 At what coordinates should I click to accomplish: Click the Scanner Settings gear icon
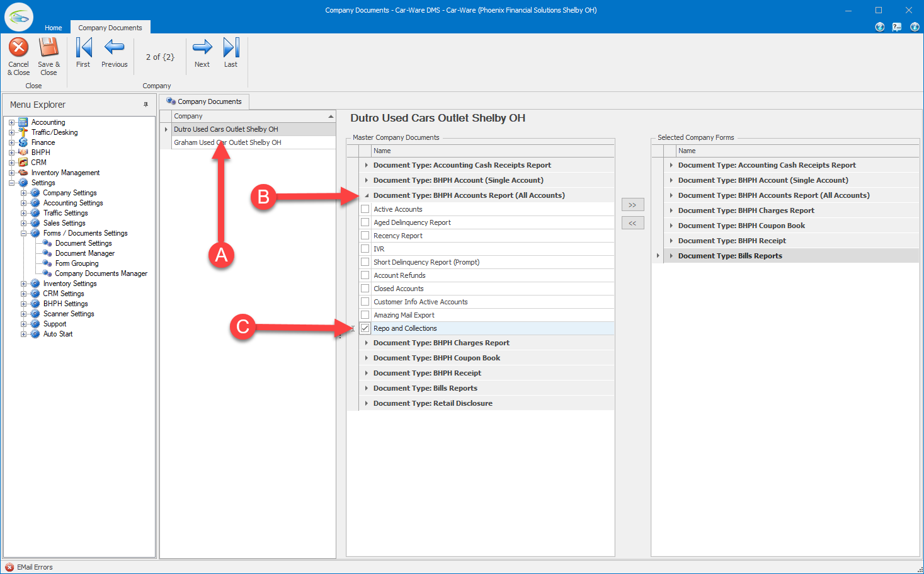tap(35, 314)
